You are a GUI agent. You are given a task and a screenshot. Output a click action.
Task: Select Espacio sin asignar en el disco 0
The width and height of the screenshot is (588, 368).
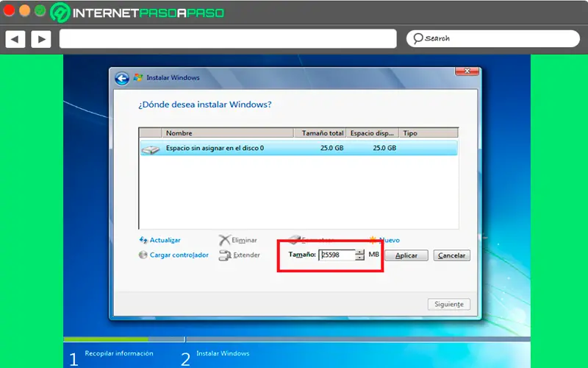tap(298, 148)
